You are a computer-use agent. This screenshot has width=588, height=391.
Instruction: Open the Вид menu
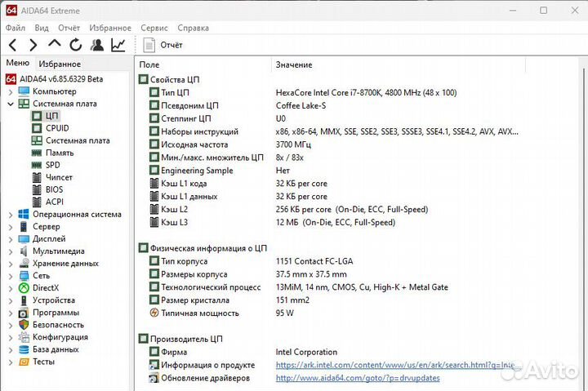pyautogui.click(x=42, y=28)
